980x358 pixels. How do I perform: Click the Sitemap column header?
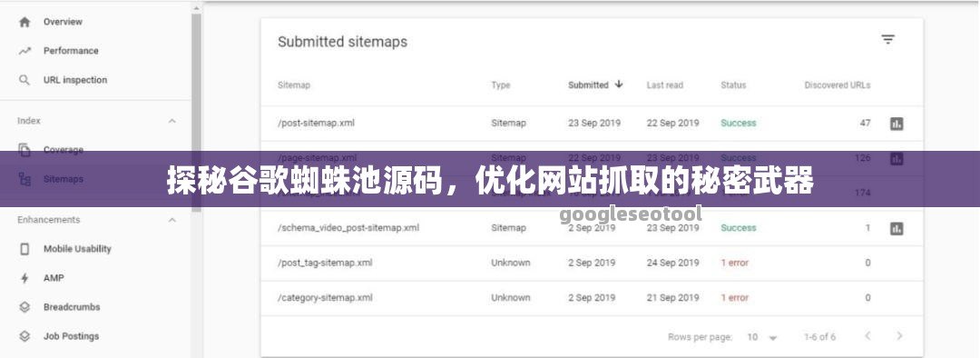pyautogui.click(x=294, y=85)
